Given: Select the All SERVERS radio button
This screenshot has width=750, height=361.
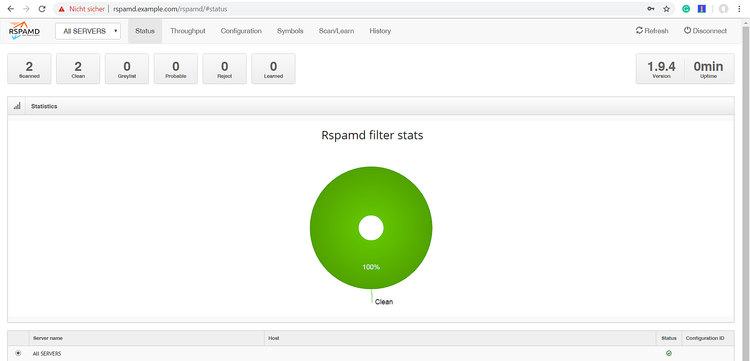Looking at the screenshot, I should point(18,353).
